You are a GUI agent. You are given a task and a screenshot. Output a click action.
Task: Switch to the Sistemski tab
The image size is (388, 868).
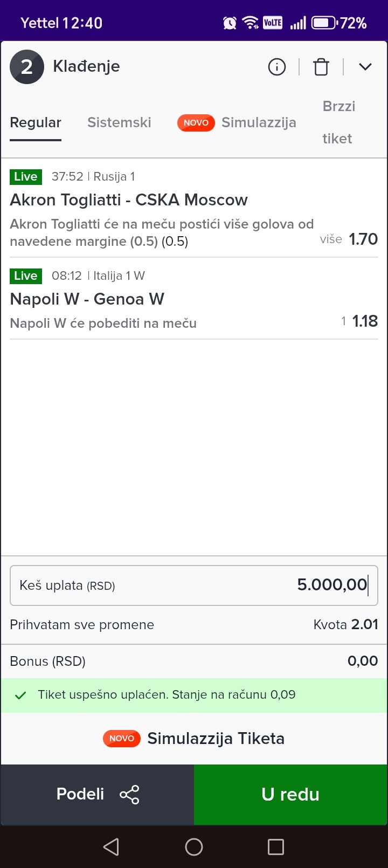pos(119,122)
